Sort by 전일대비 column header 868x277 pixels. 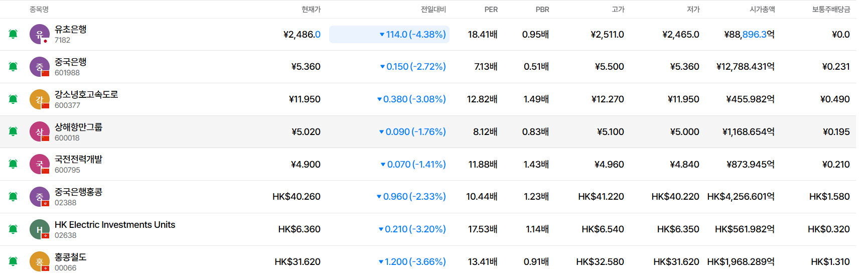(433, 10)
